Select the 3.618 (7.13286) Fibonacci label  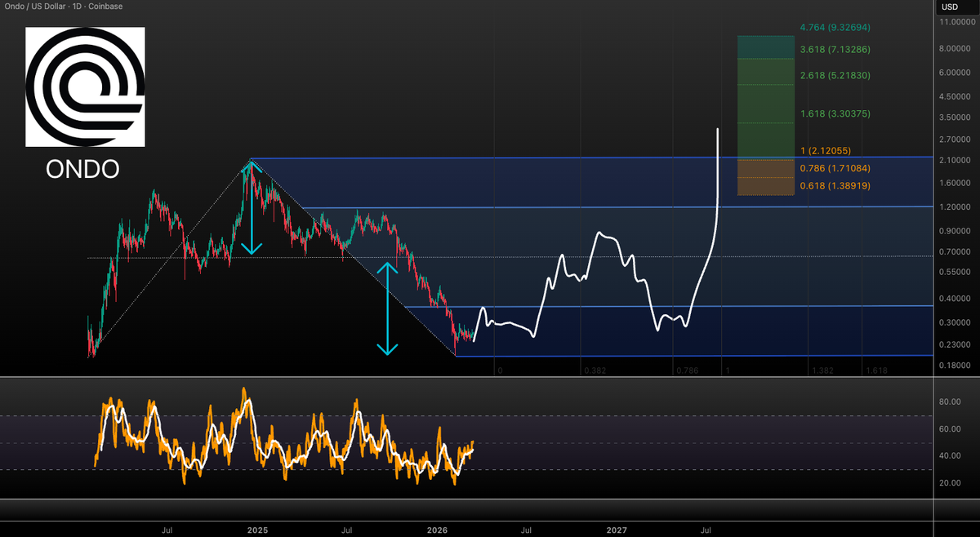pyautogui.click(x=835, y=50)
